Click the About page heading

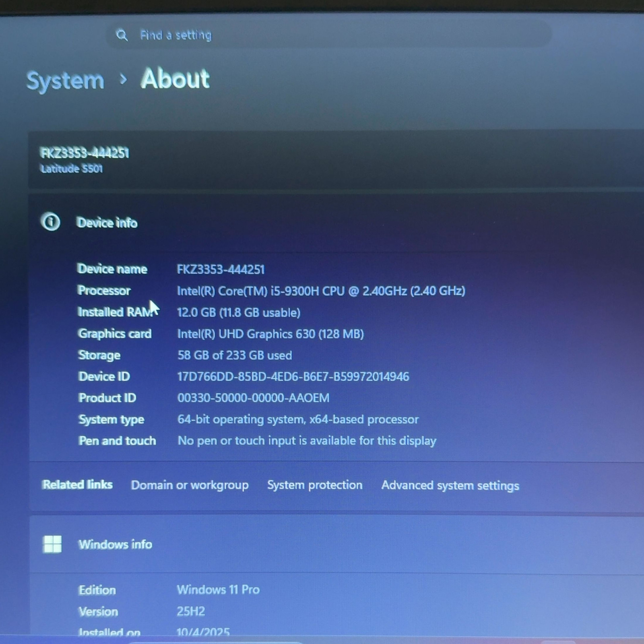175,78
